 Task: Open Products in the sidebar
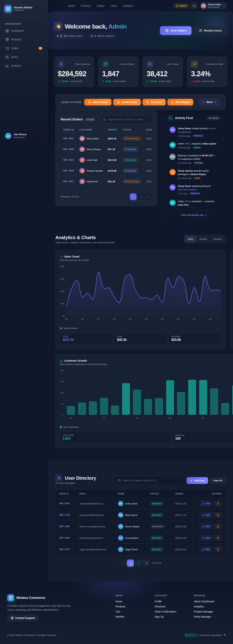[x=24, y=39]
